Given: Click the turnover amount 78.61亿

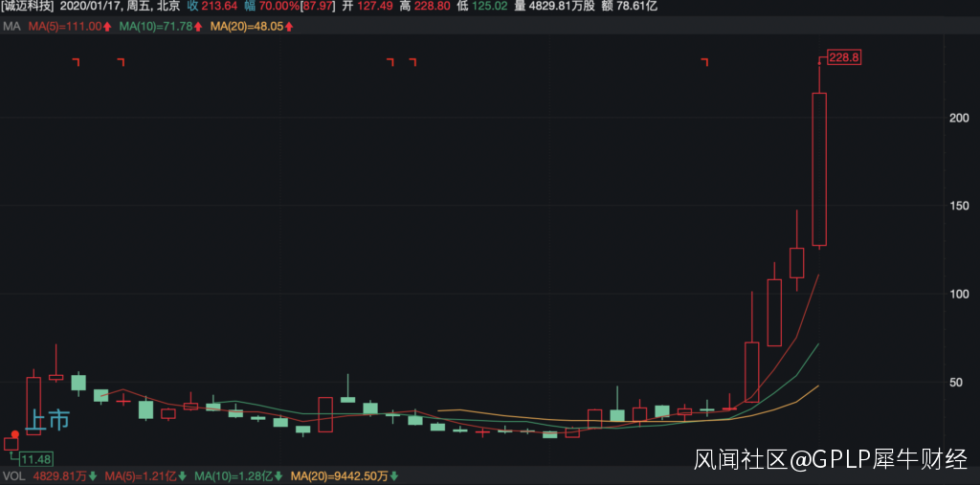Looking at the screenshot, I should coord(635,8).
